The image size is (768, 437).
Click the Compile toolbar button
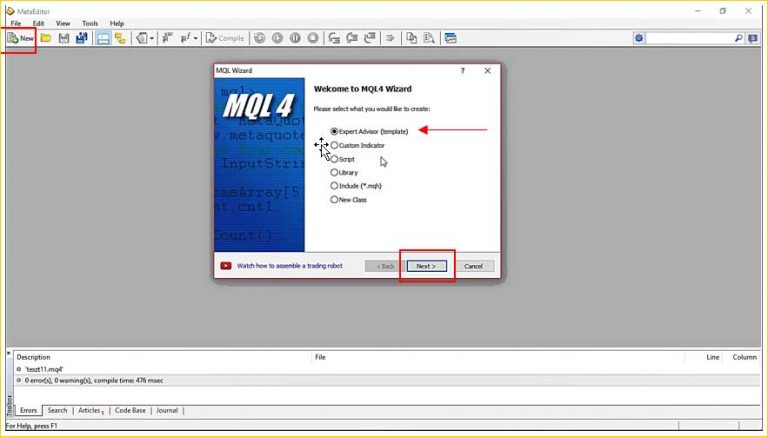(x=224, y=38)
